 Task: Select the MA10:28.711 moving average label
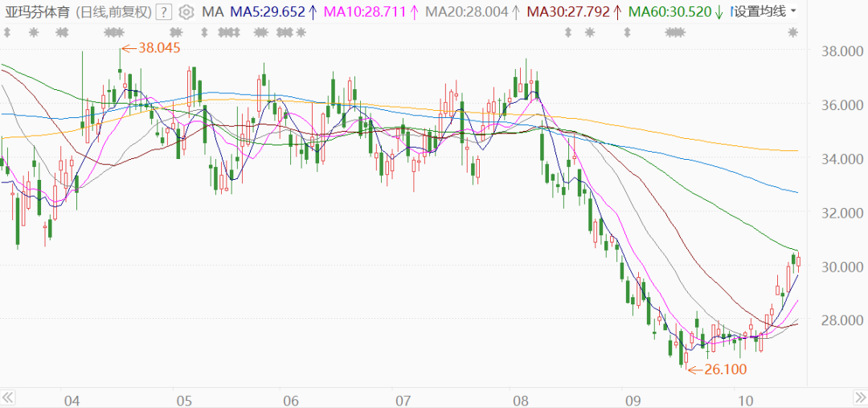364,11
